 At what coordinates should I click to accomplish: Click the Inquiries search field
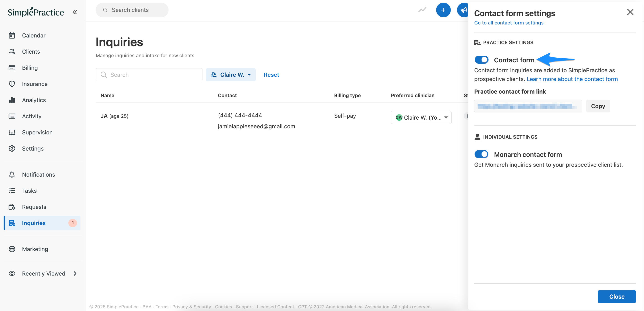click(x=149, y=75)
